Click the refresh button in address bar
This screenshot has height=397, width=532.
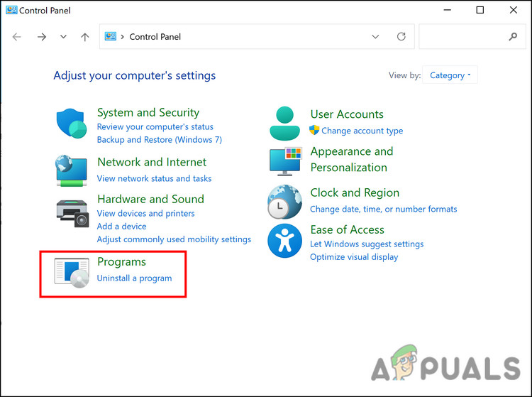click(x=401, y=37)
